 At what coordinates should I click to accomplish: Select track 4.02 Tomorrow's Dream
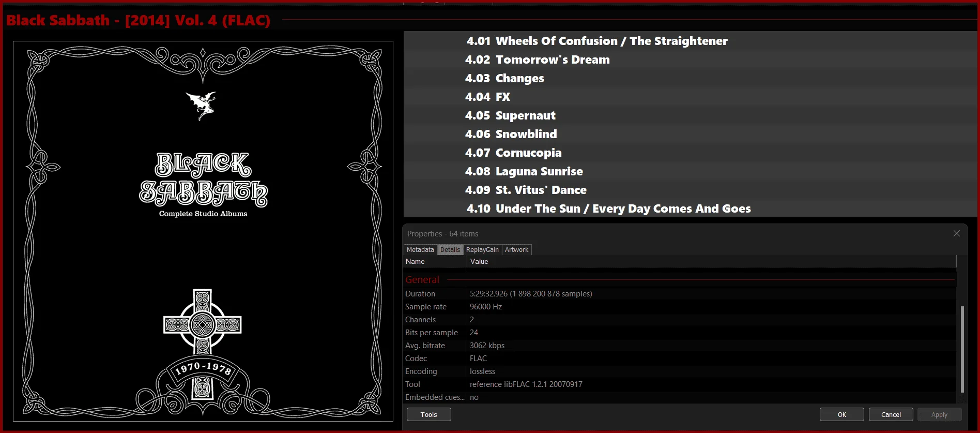coord(690,59)
